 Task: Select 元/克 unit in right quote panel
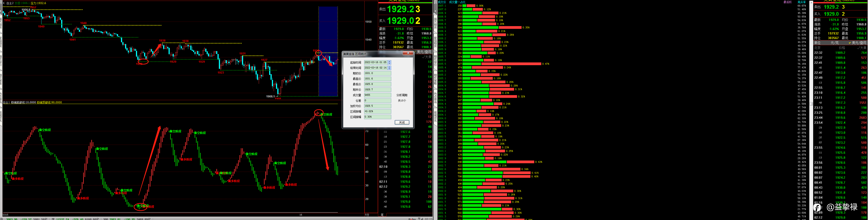[x=834, y=43]
